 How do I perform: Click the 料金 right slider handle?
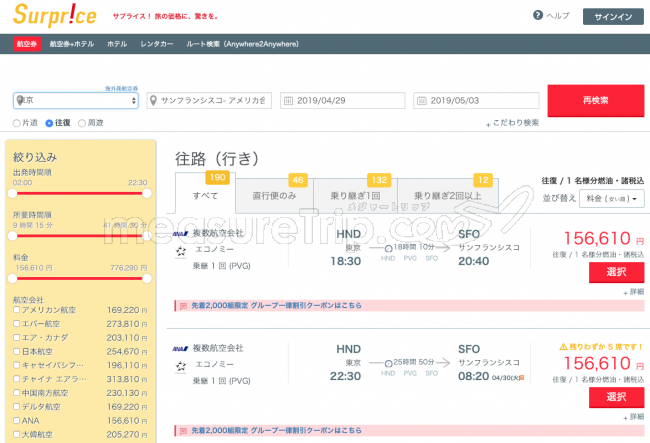point(147,278)
